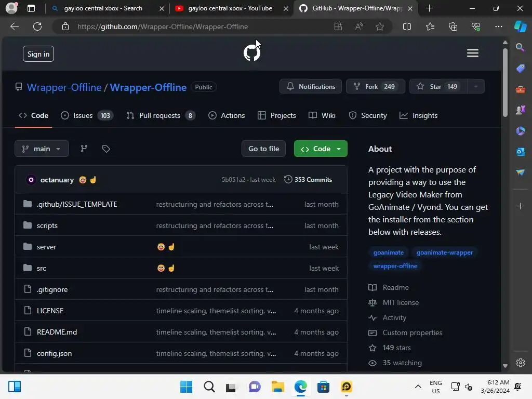Screen dimensions: 532x399
Task: Click the Sign in button
Action: (x=38, y=54)
